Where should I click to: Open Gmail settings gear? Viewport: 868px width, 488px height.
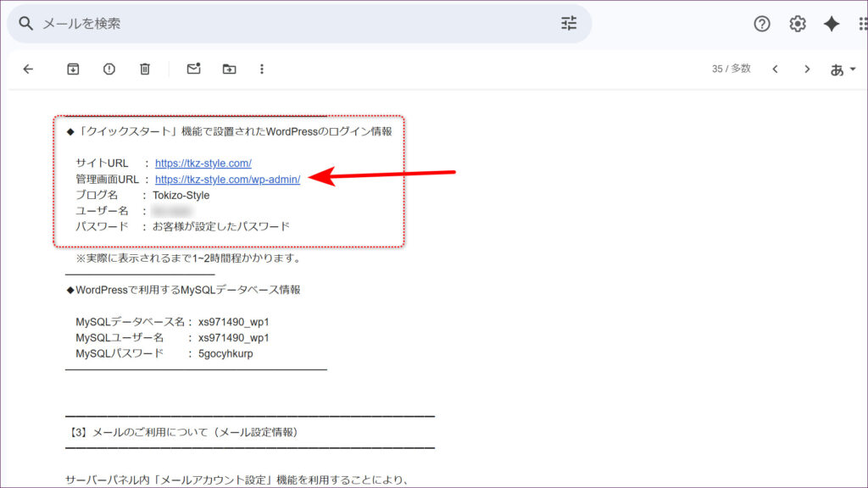[798, 24]
